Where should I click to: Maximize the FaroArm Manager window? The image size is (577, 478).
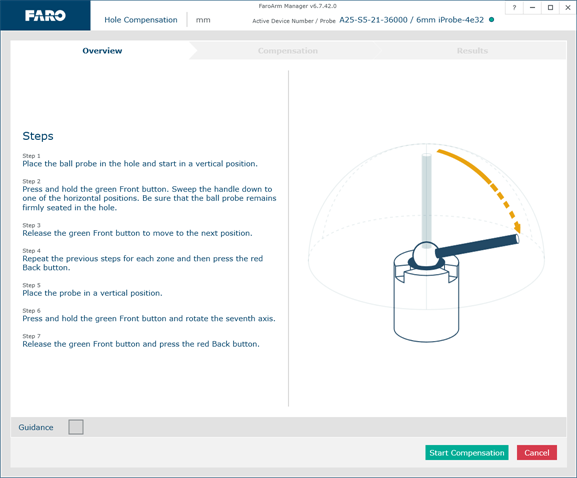[x=550, y=8]
